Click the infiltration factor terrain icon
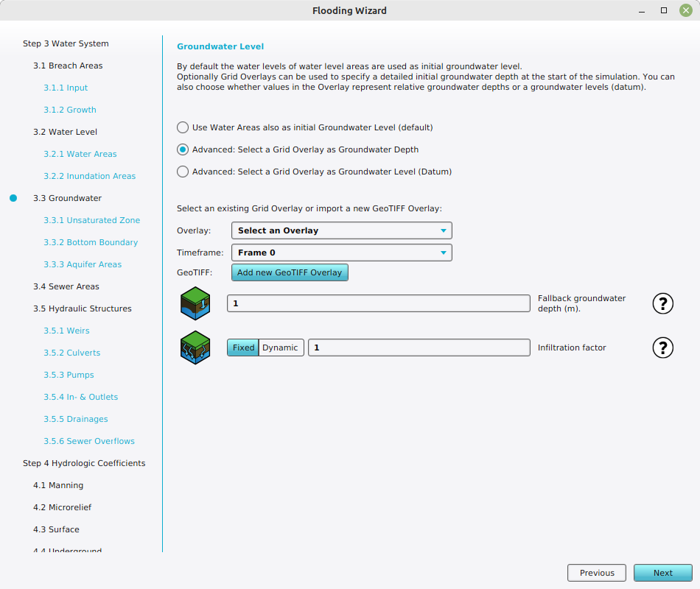 [195, 348]
